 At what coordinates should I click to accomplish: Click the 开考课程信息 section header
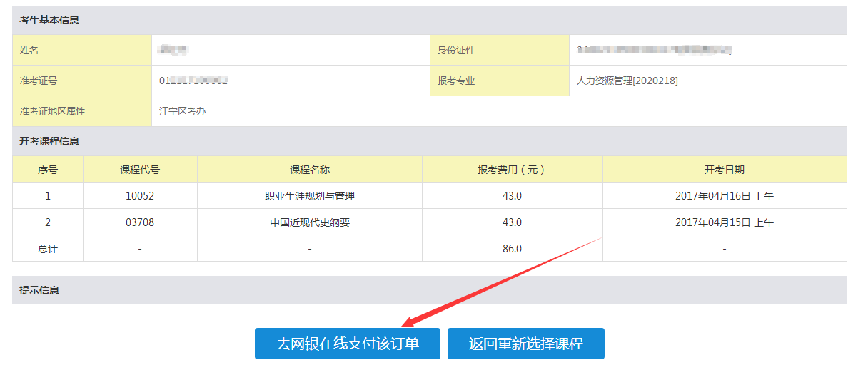[x=49, y=141]
